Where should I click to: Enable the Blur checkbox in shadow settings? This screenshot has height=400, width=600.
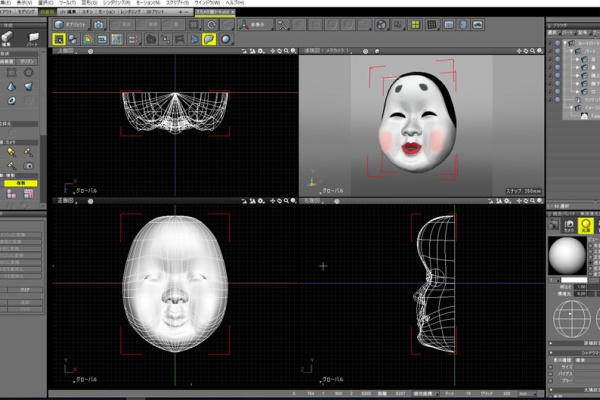tap(550, 380)
